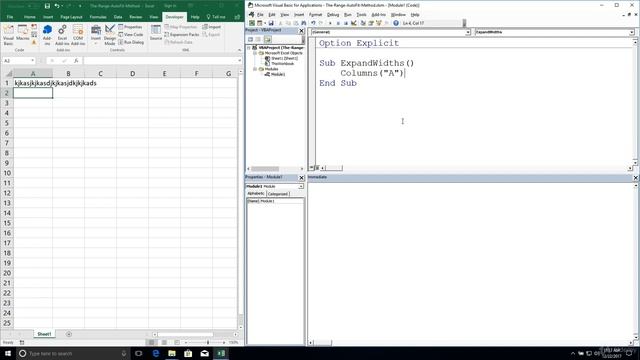Open the ExpandWidths procedure dropdown

point(631,32)
